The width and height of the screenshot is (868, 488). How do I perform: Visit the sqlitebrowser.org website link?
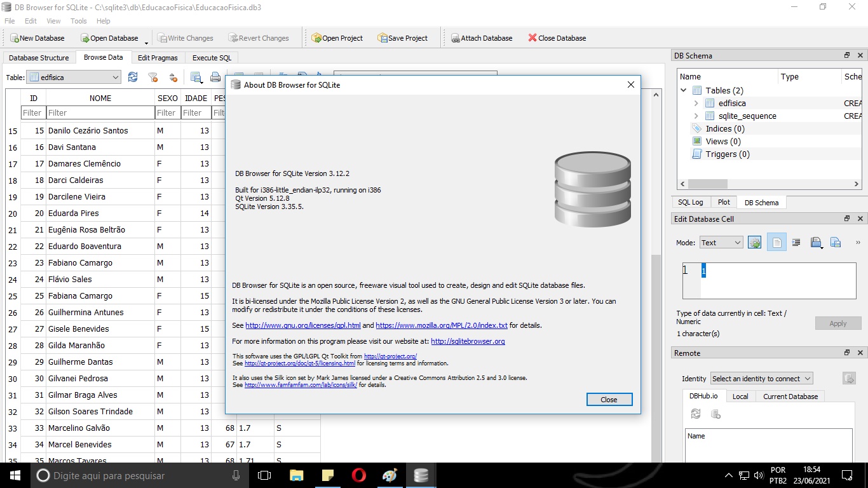point(468,341)
